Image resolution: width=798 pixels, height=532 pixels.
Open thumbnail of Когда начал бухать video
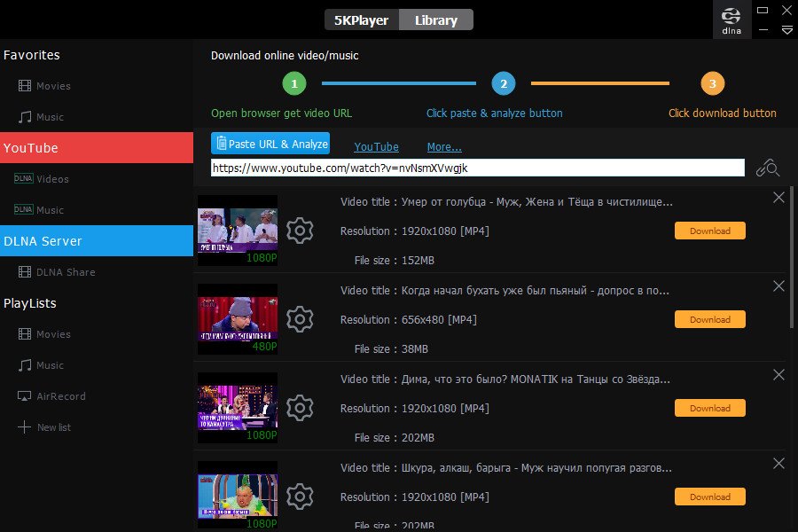point(238,319)
